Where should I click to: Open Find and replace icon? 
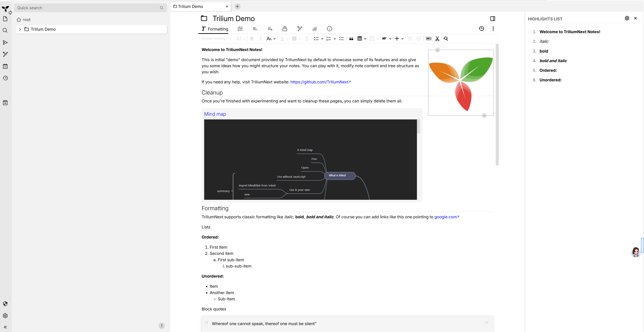coord(446,39)
